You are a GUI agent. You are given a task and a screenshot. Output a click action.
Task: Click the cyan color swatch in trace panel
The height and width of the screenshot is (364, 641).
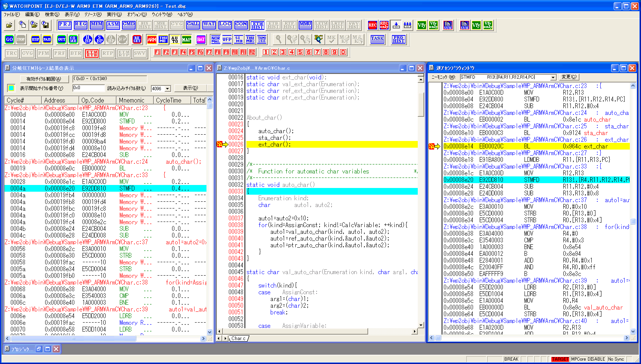click(11, 88)
